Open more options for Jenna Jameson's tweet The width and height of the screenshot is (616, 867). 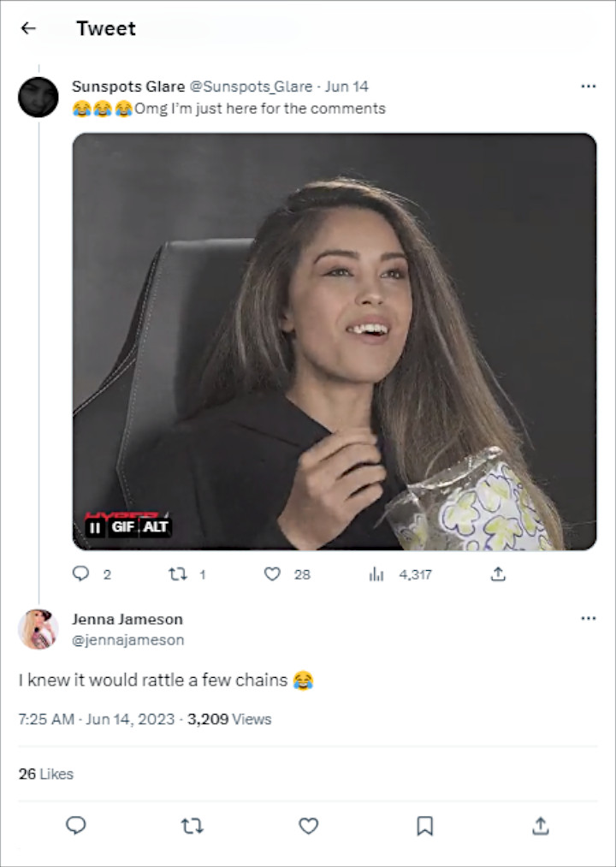coord(589,618)
